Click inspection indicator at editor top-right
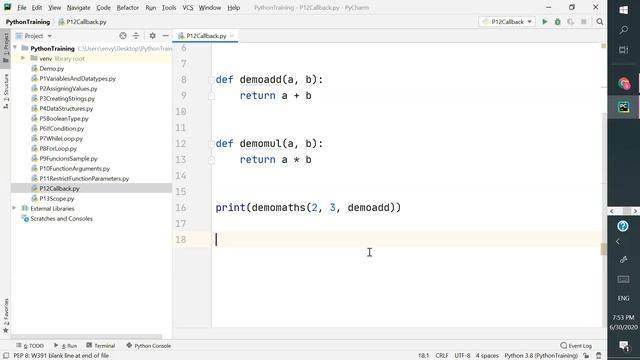640x360 pixels. 603,46
